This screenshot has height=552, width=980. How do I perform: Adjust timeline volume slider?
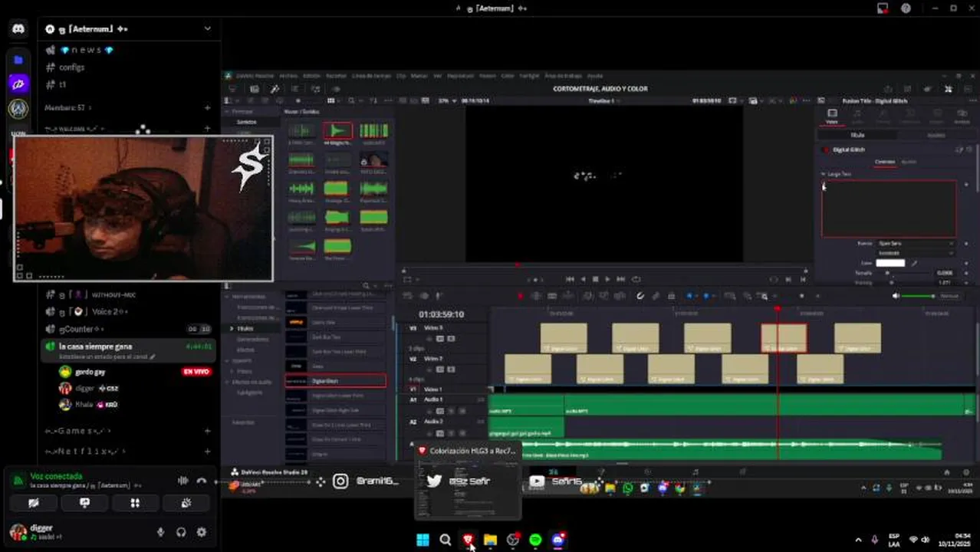[918, 296]
